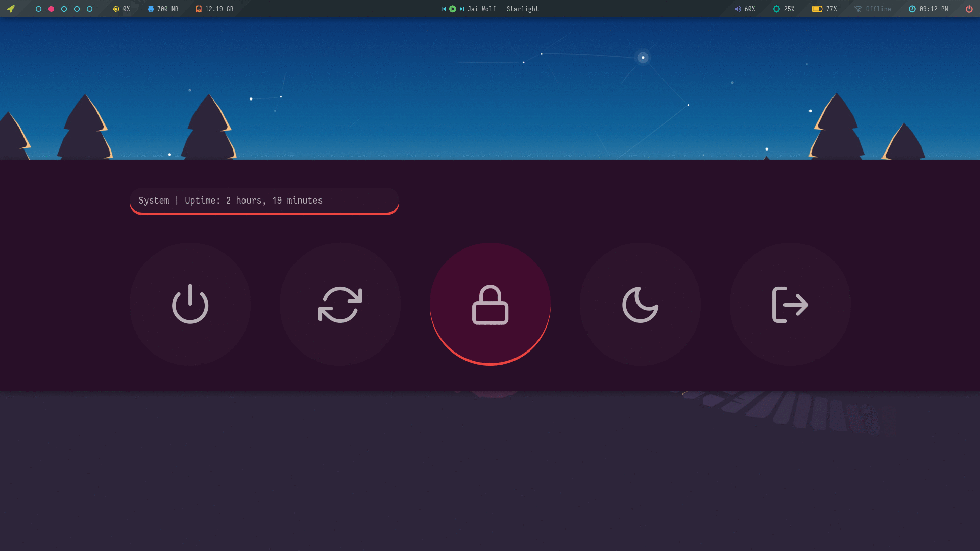Click the 12.19 GB disk usage indicator
980x551 pixels.
click(214, 9)
